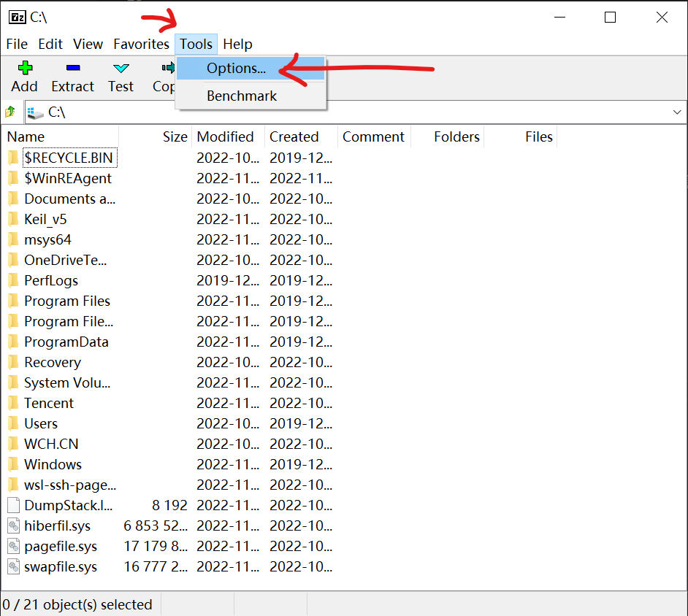Click the DumpStack log file icon
The width and height of the screenshot is (688, 616).
(13, 505)
